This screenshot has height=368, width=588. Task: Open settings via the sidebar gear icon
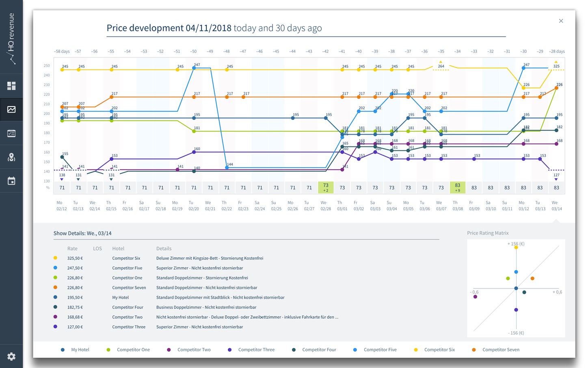[11, 357]
